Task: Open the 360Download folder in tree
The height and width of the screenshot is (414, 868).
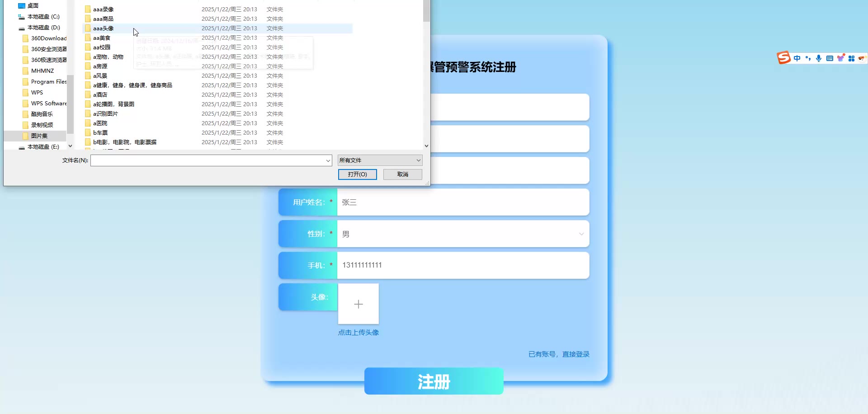Action: pos(44,38)
